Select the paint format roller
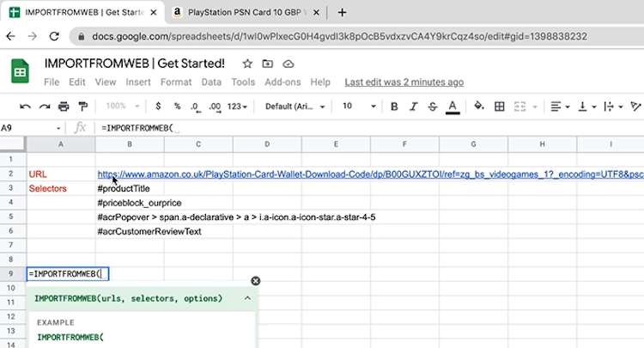Image resolution: width=644 pixels, height=348 pixels. pos(83,107)
